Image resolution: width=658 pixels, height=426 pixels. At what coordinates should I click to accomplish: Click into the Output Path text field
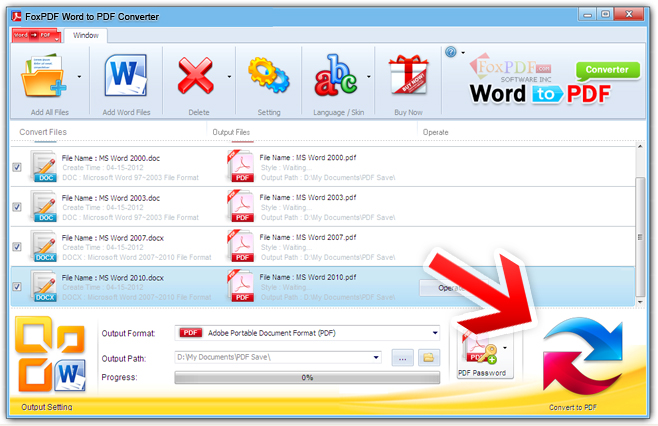pyautogui.click(x=273, y=357)
